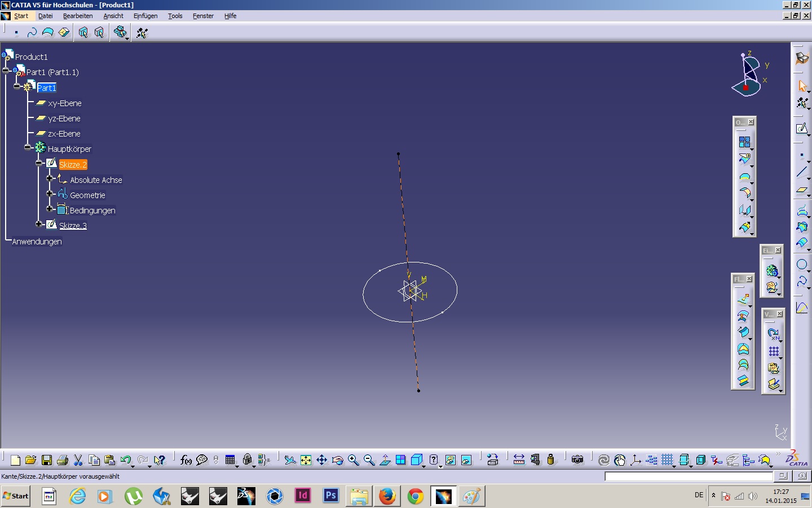Click the Spline curve tool in right toolbar
The image size is (812, 508).
tap(802, 281)
